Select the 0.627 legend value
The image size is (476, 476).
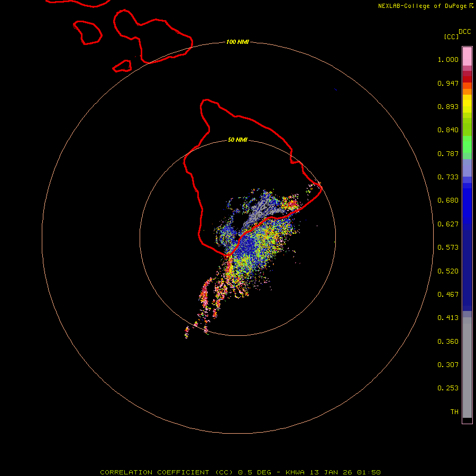(448, 224)
